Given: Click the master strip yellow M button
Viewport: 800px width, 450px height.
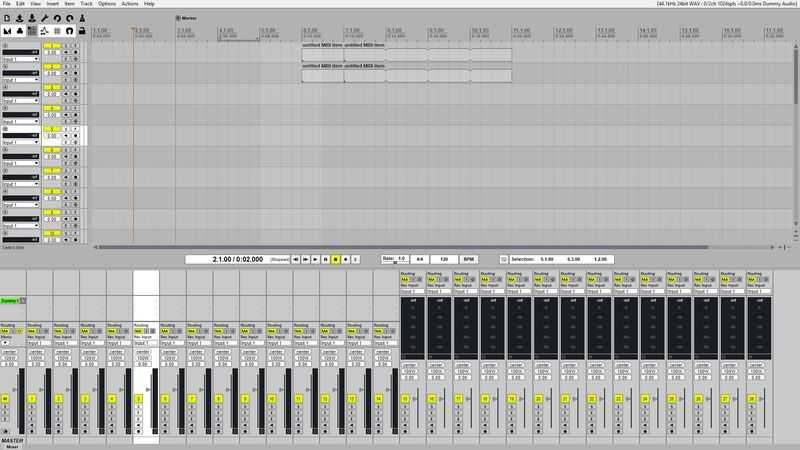Looking at the screenshot, I should (5, 398).
